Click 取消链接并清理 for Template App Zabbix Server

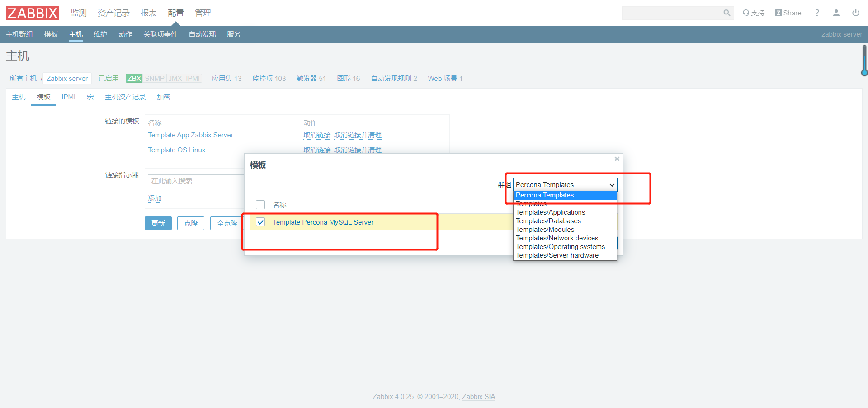point(358,135)
